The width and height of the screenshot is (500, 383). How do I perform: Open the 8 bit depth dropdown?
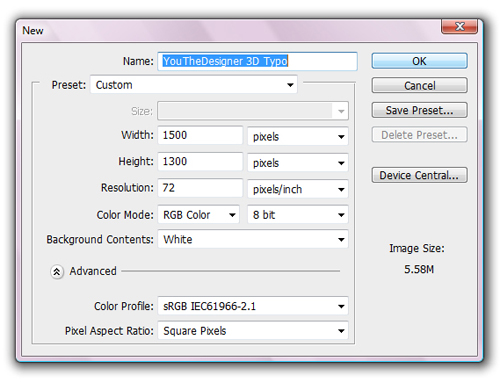(298, 215)
